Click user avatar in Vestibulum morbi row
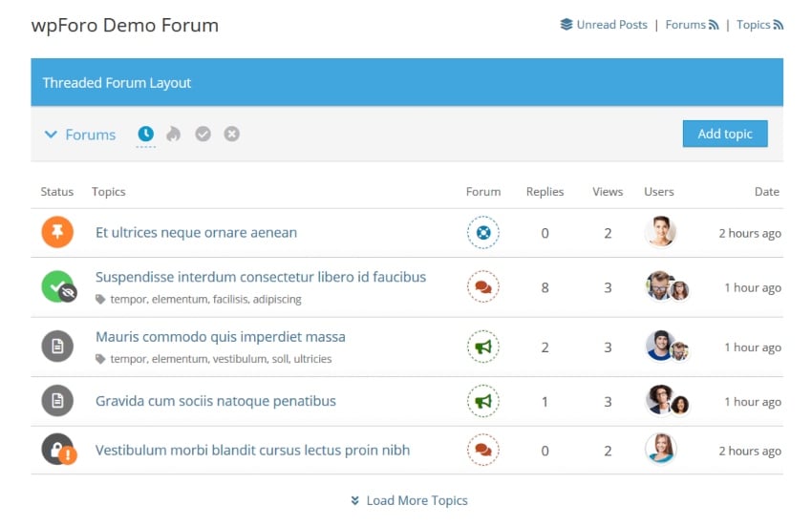The width and height of the screenshot is (812, 526). click(x=660, y=450)
